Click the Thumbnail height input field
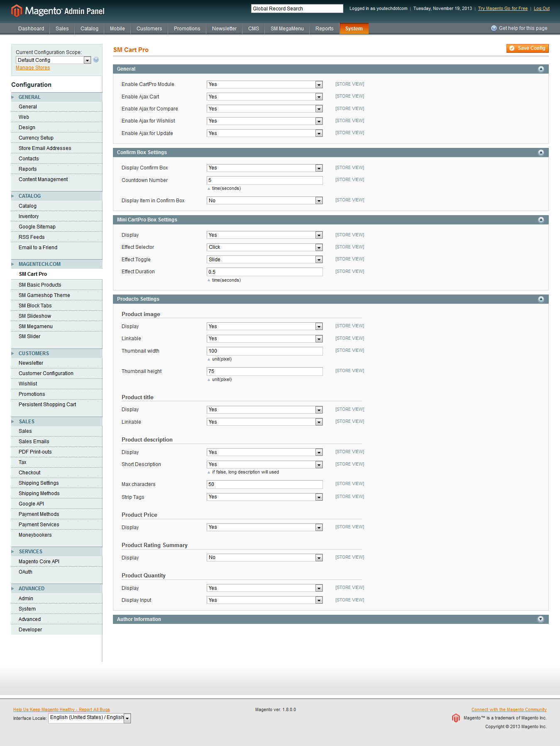Image resolution: width=560 pixels, height=746 pixels. [x=265, y=371]
